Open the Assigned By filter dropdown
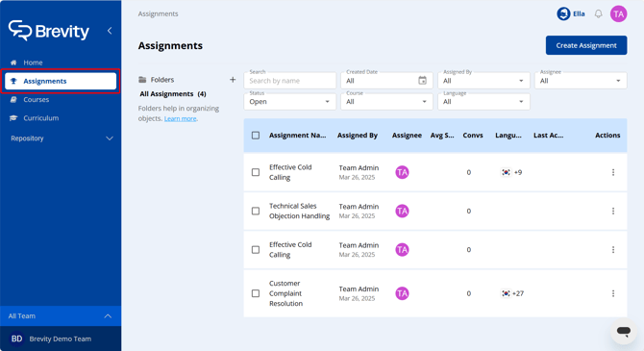 tap(483, 81)
